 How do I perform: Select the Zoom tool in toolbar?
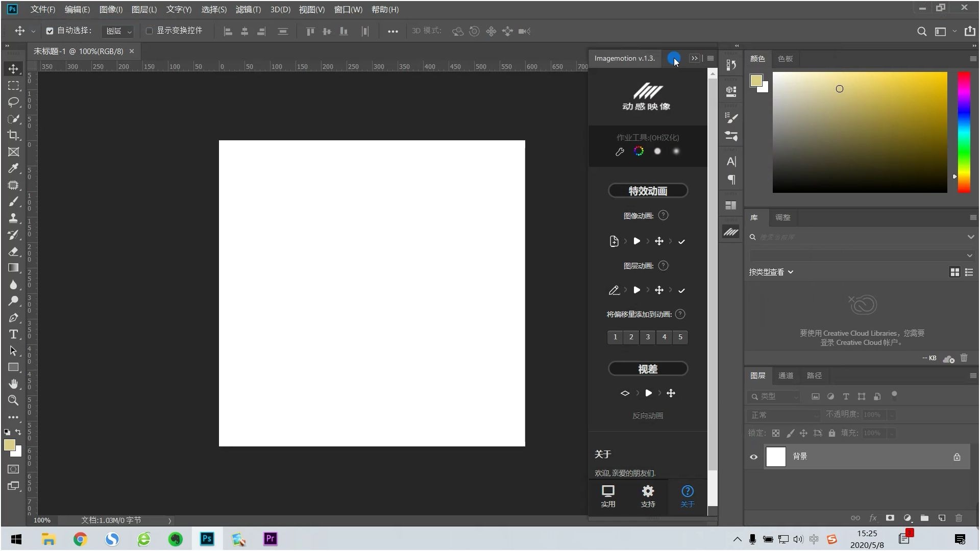[x=13, y=400]
